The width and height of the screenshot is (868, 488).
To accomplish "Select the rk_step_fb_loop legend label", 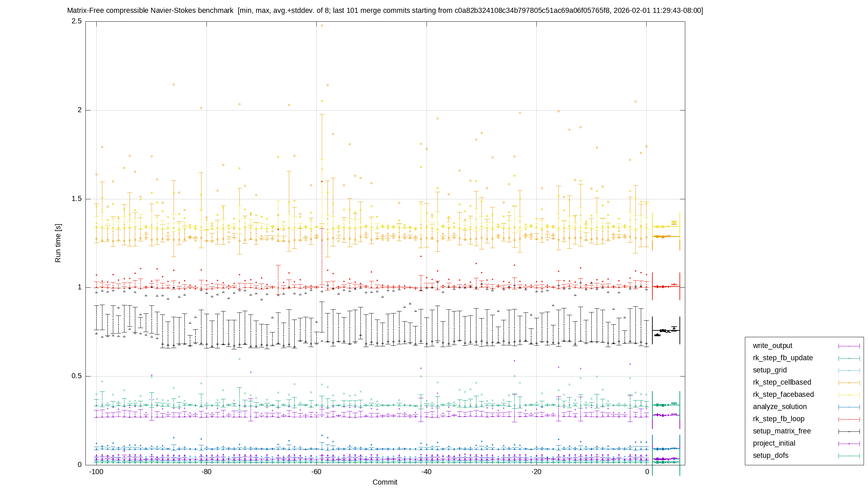I will [x=778, y=419].
